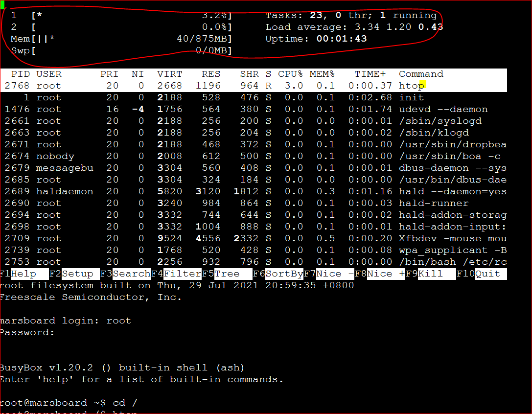Sort by the Command column header
Viewport: 532px width, 414px height.
(x=420, y=74)
